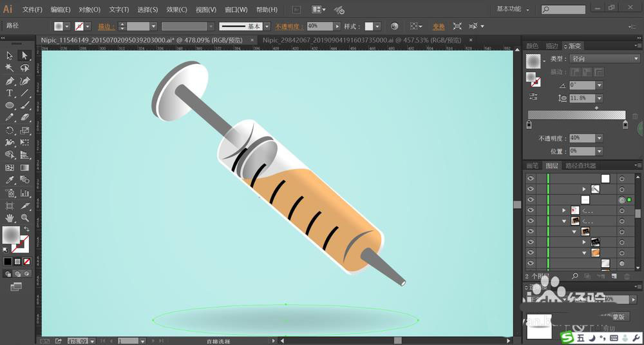Image resolution: width=644 pixels, height=345 pixels.
Task: Select the Ellipse tool
Action: pyautogui.click(x=10, y=105)
